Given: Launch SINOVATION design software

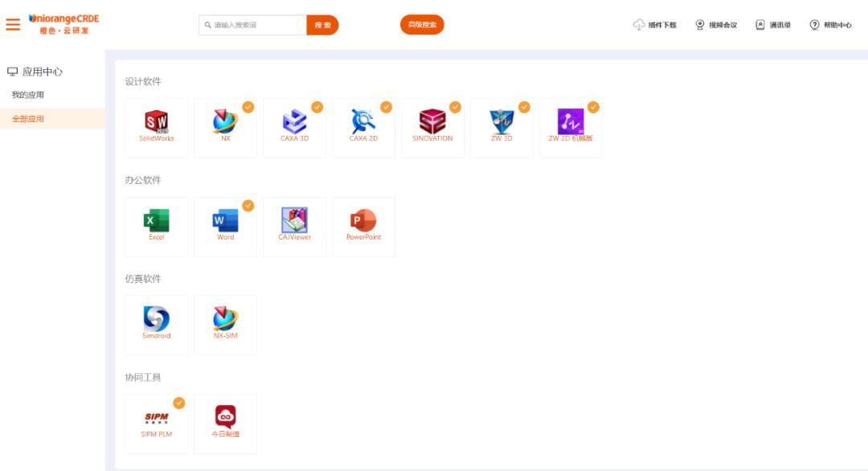Looking at the screenshot, I should click(x=432, y=128).
